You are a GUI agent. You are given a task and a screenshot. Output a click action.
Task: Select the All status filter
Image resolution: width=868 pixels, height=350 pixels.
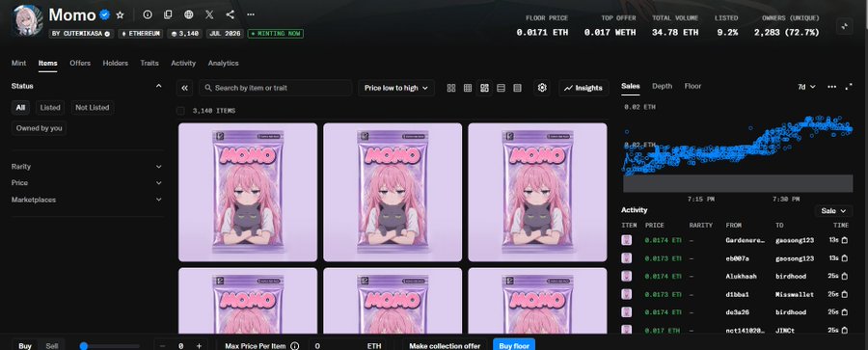point(20,107)
